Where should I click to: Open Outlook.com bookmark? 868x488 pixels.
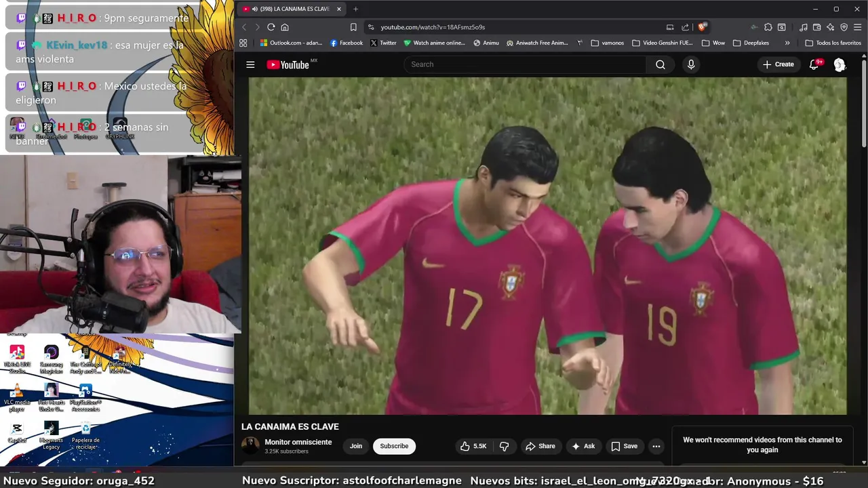tap(292, 43)
